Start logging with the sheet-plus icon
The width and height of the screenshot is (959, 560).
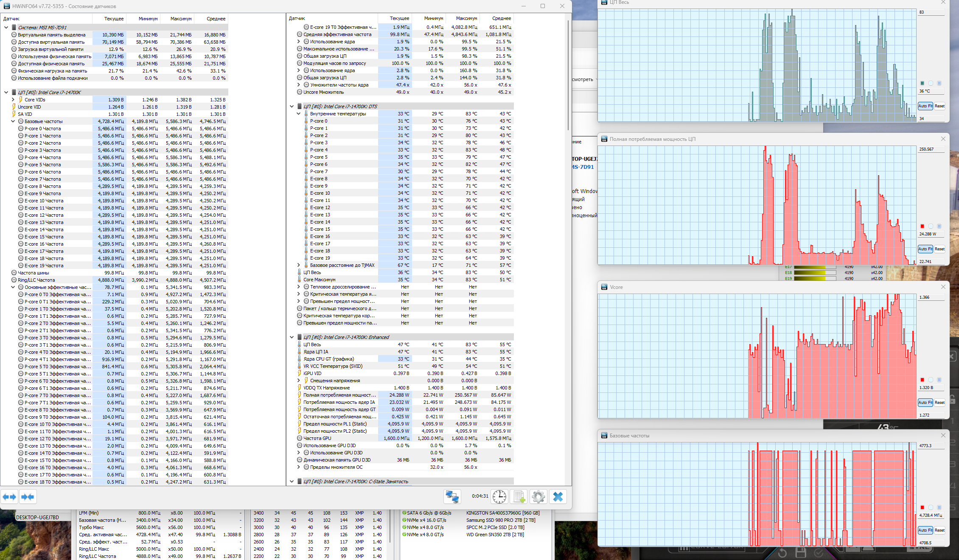point(519,496)
